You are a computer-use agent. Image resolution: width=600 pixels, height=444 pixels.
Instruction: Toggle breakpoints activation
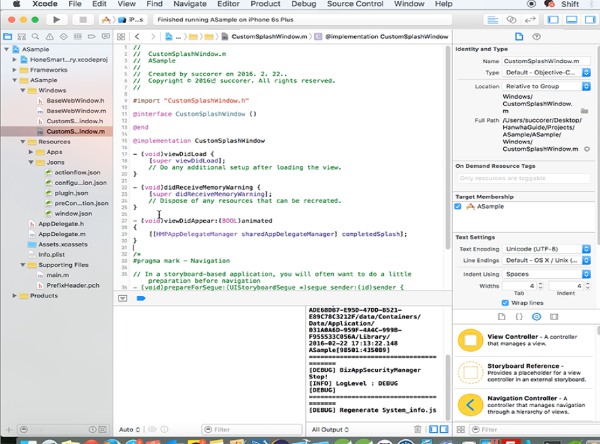(141, 298)
